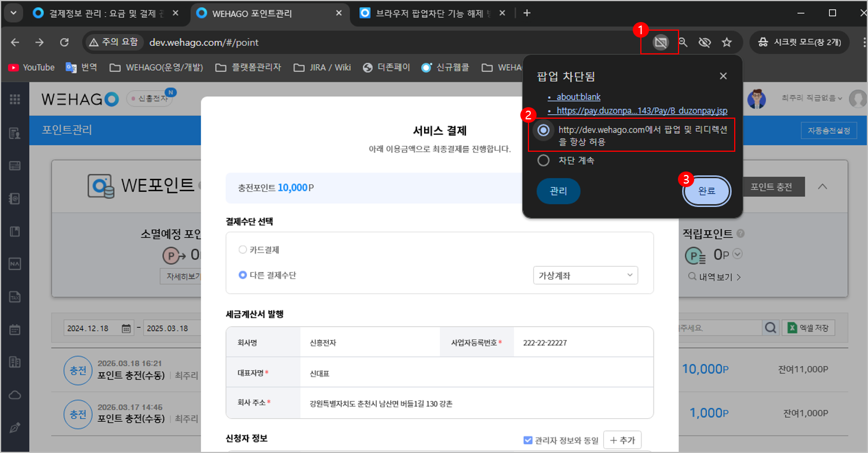This screenshot has width=868, height=453.
Task: Select the 다른 결제수단 radio option
Action: pos(243,275)
